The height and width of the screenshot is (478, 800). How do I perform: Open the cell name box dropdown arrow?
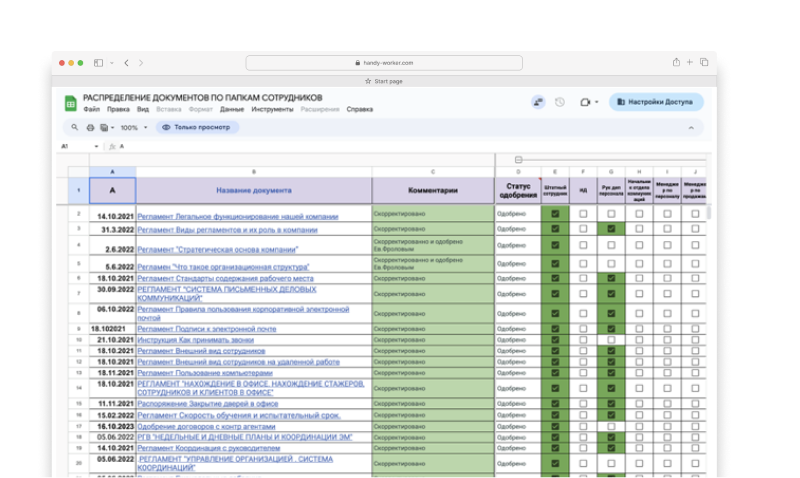(96, 146)
